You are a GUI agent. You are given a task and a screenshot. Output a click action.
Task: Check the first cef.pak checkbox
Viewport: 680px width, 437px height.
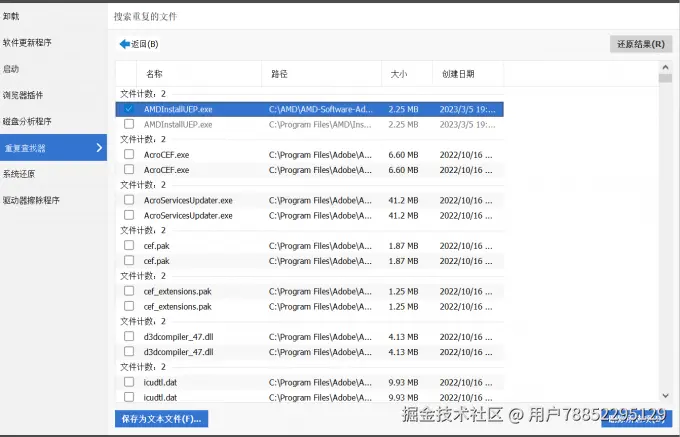point(129,245)
